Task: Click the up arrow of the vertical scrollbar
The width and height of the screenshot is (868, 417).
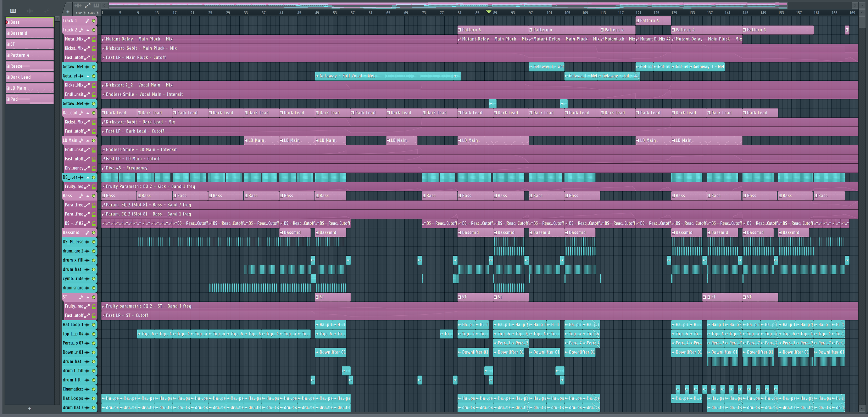Action: 862,12
